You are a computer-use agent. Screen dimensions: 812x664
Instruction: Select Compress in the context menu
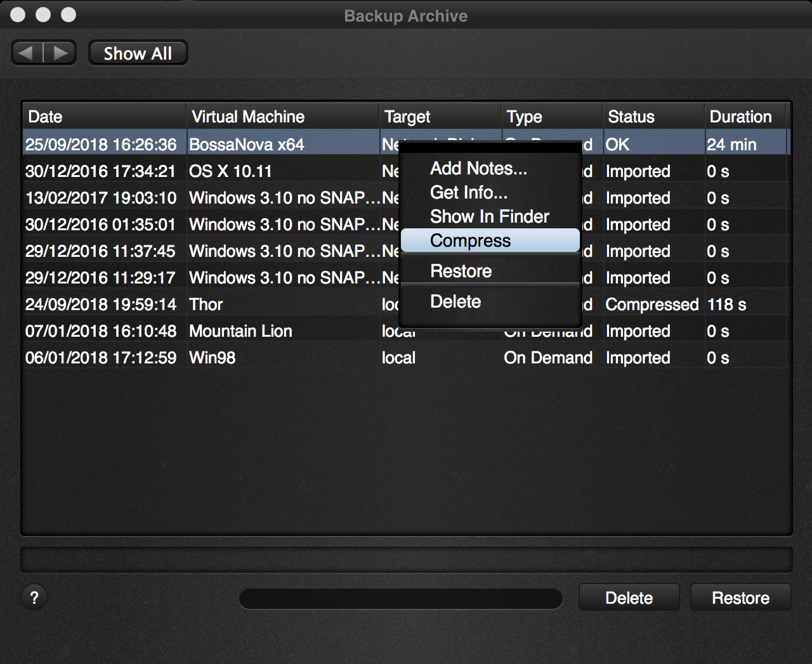tap(490, 240)
